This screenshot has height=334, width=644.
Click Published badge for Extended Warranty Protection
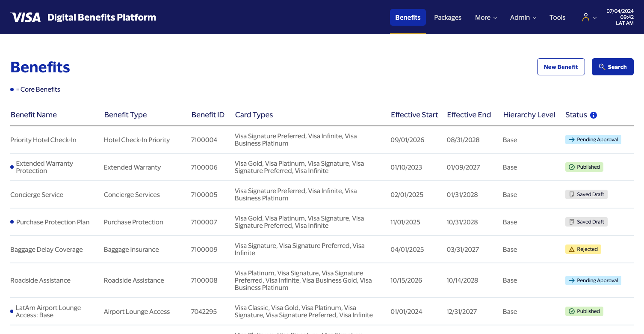[584, 167]
